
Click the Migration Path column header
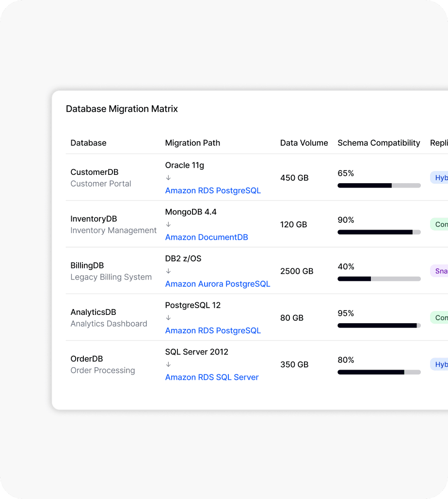(x=192, y=143)
